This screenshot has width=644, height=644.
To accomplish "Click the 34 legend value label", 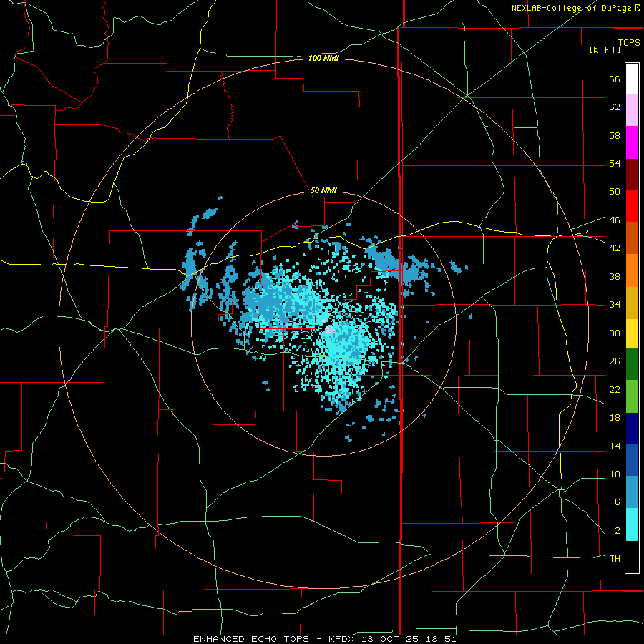I will tap(615, 305).
